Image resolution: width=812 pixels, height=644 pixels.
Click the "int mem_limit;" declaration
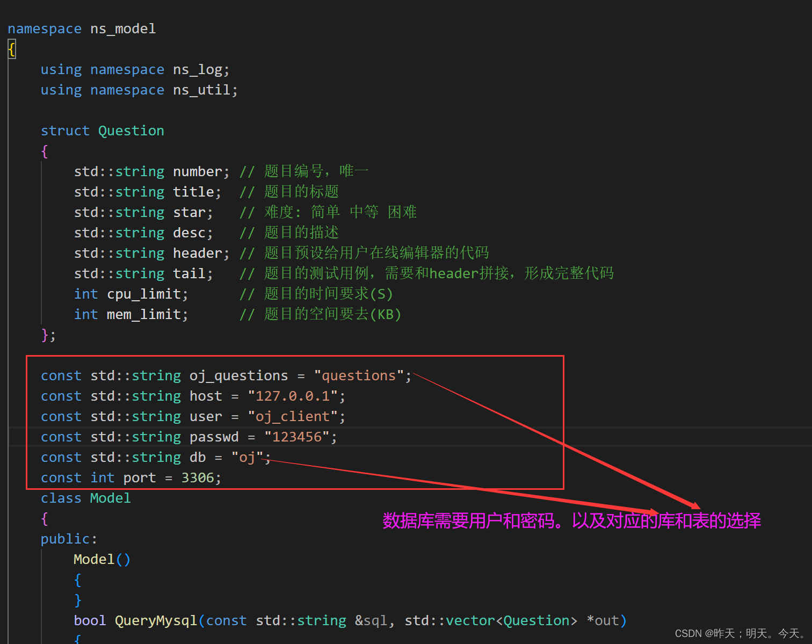[x=131, y=315]
